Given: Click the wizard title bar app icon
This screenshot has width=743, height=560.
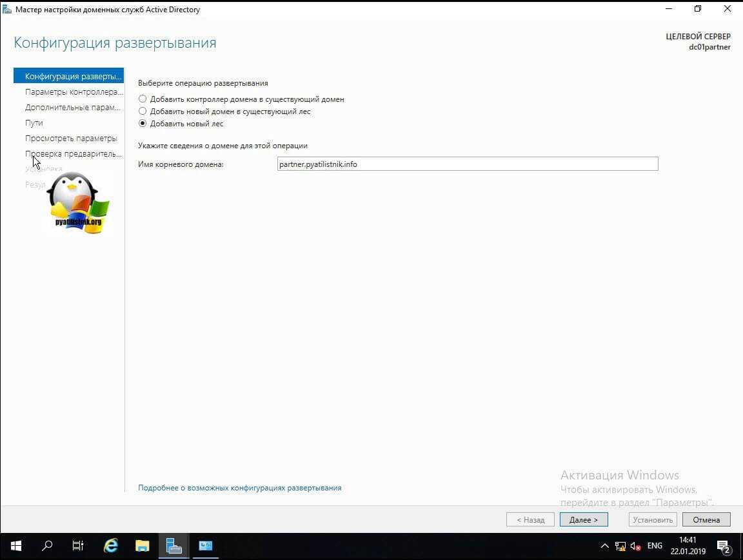Looking at the screenshot, I should 7,9.
